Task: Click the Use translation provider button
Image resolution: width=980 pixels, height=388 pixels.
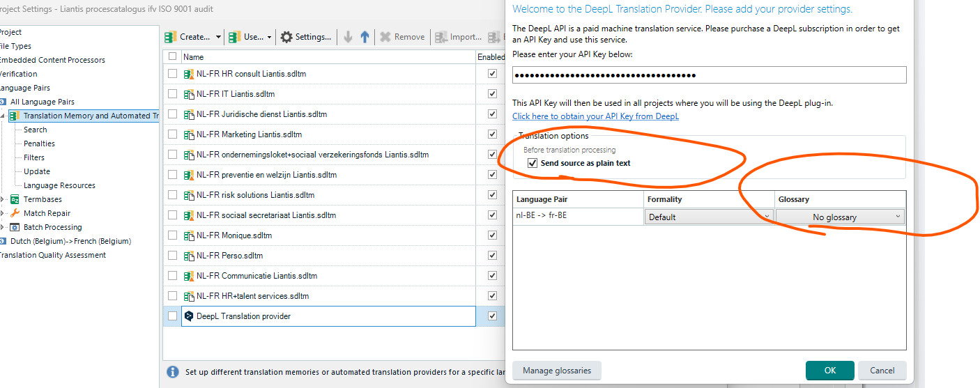Action: click(246, 37)
